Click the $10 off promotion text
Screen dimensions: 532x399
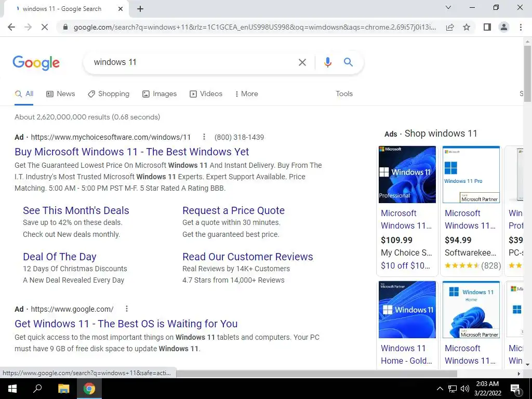tap(405, 265)
